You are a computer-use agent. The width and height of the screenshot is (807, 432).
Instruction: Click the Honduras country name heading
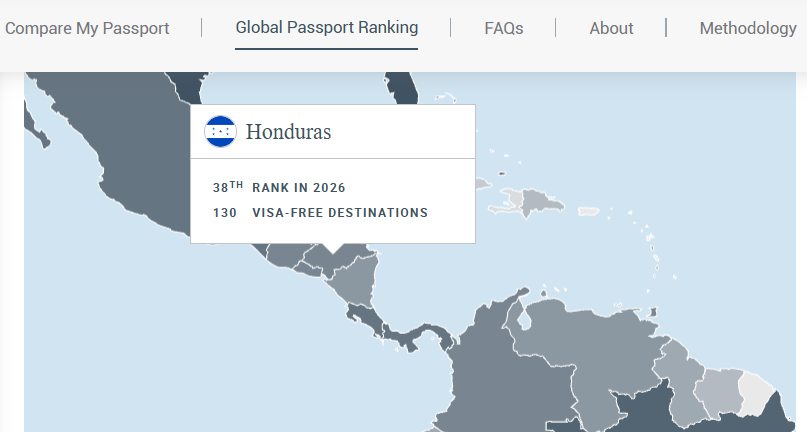(288, 132)
